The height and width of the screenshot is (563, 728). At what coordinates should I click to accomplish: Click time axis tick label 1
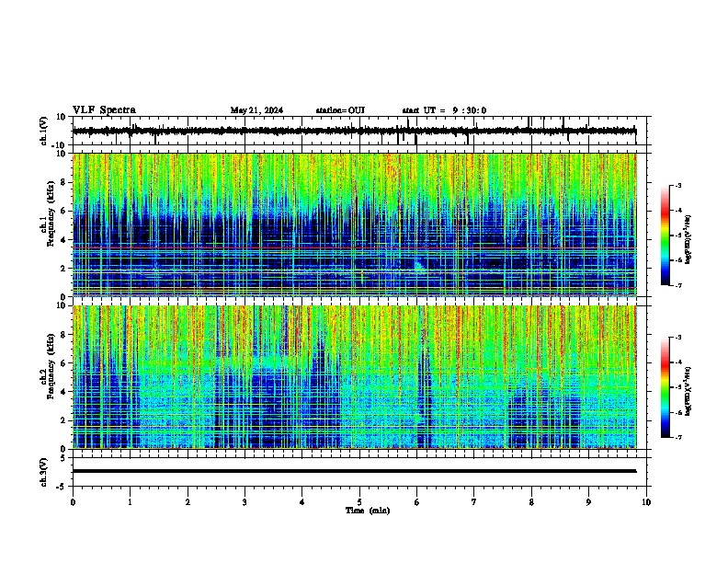click(x=130, y=502)
